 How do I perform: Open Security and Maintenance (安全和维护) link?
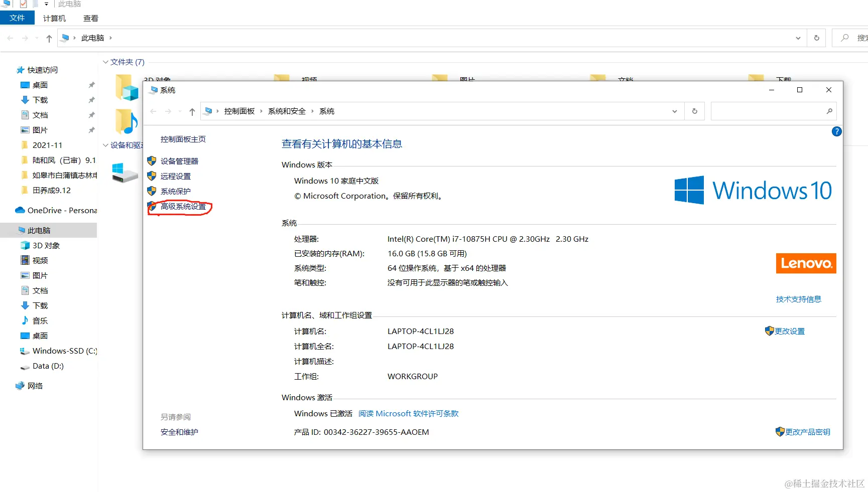[179, 432]
